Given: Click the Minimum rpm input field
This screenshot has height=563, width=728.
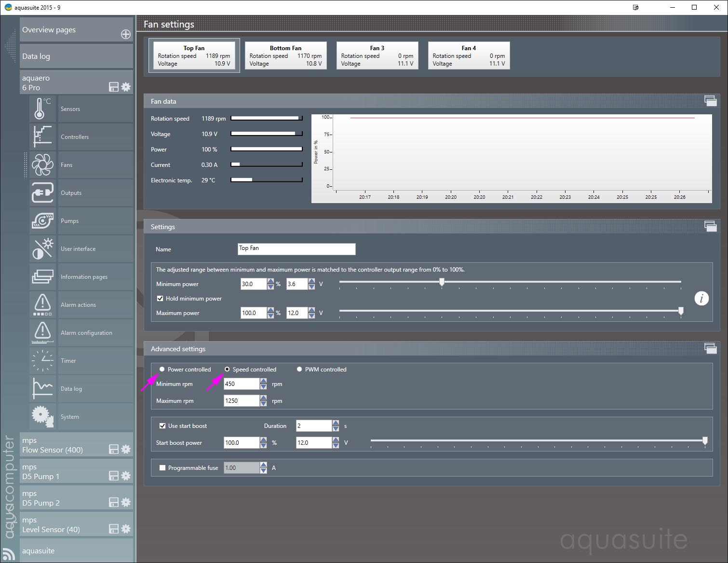Looking at the screenshot, I should [242, 384].
